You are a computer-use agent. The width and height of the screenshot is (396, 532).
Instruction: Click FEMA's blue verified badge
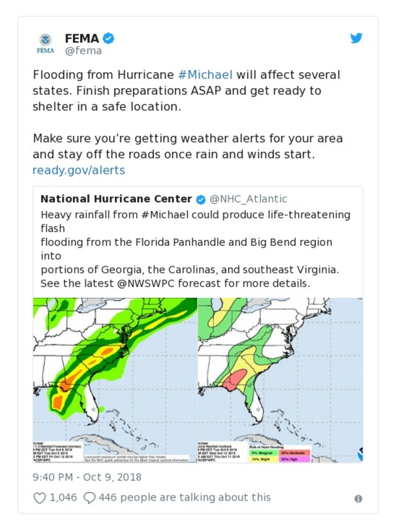click(109, 38)
